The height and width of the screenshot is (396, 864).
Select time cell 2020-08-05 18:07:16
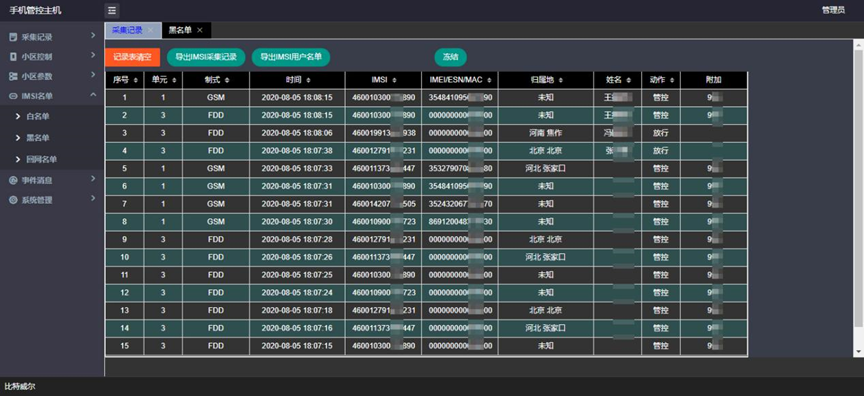coord(297,328)
